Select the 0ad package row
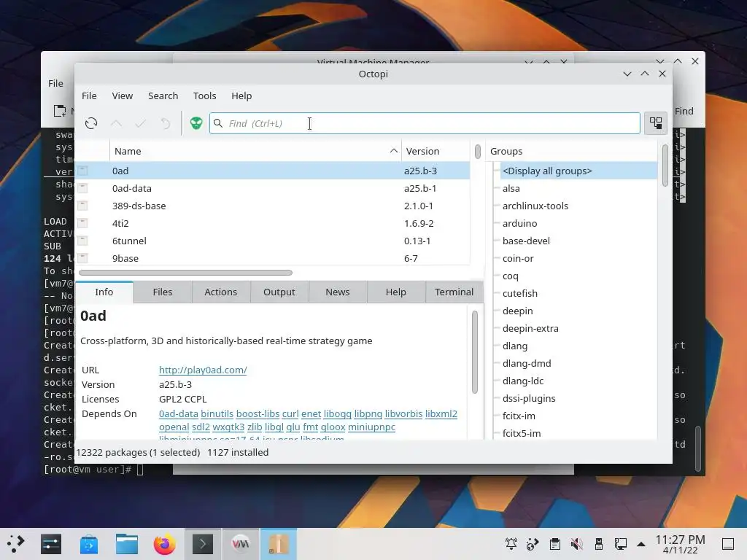 pyautogui.click(x=273, y=171)
